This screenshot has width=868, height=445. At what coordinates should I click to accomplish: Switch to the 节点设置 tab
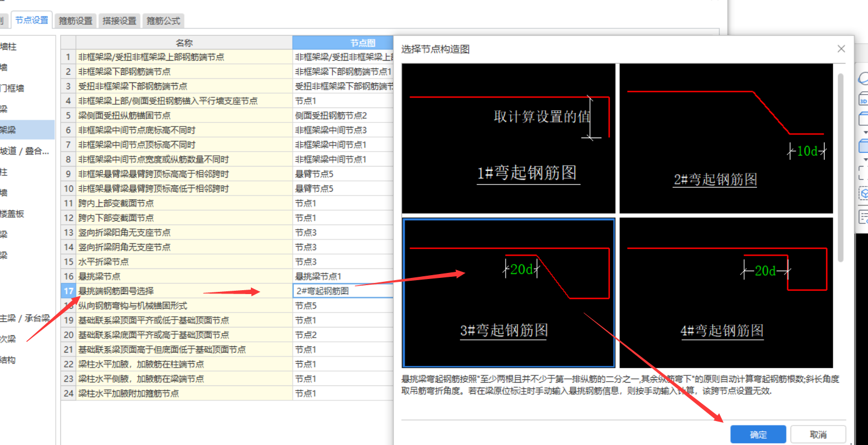pos(32,20)
